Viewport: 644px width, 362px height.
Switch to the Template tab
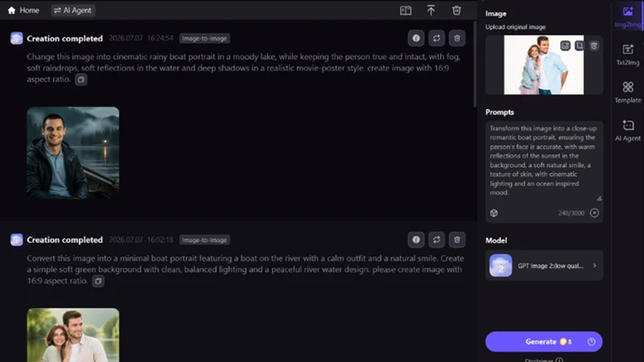click(628, 93)
